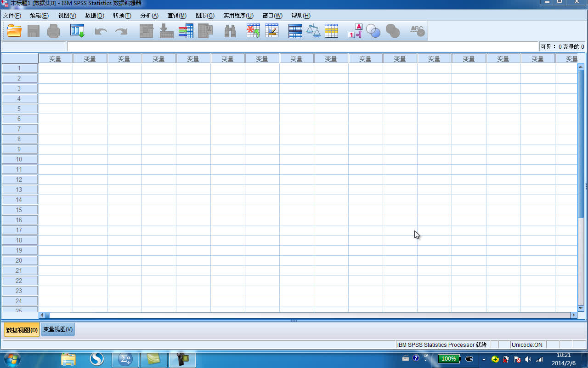Click the Show all variables icon

[393, 31]
